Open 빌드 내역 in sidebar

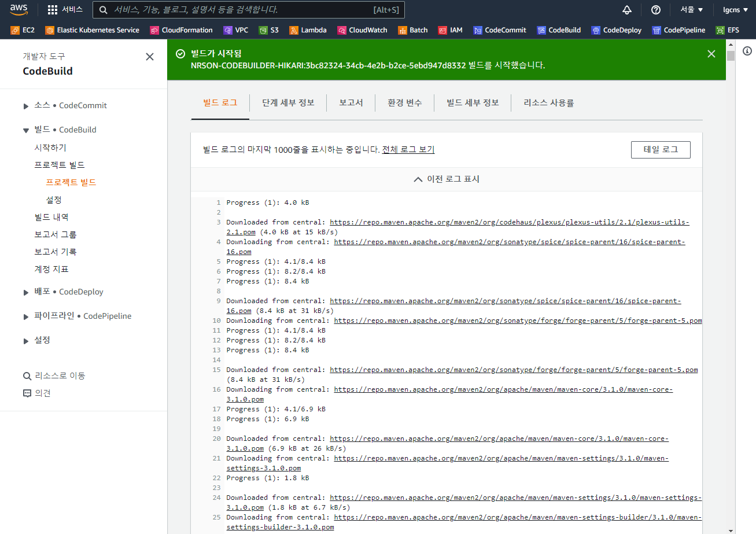[51, 217]
